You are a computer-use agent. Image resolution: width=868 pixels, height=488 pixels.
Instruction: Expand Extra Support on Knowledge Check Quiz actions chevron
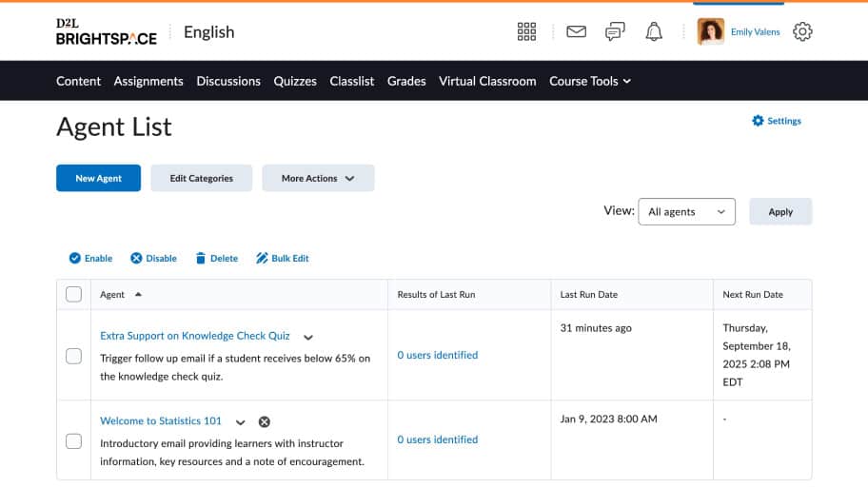(x=308, y=338)
